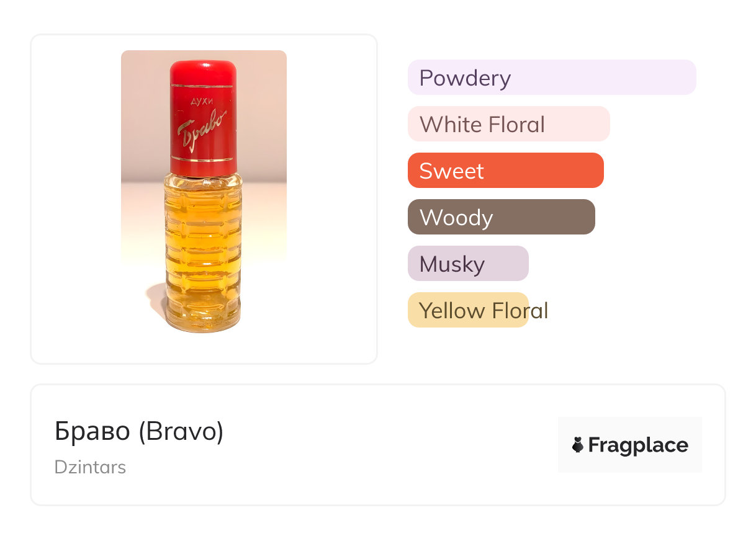This screenshot has height=536, width=756.
Task: Select the White Floral accord bar
Action: click(508, 124)
